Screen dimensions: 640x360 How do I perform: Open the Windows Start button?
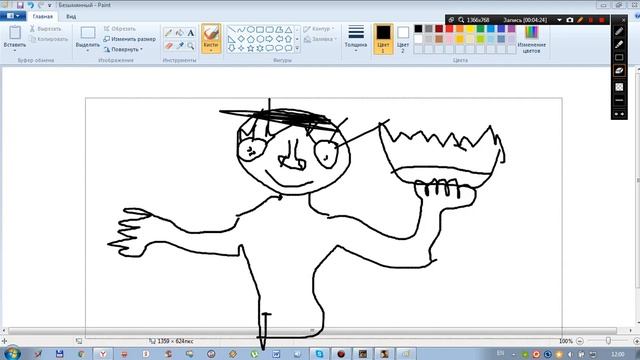coord(11,353)
